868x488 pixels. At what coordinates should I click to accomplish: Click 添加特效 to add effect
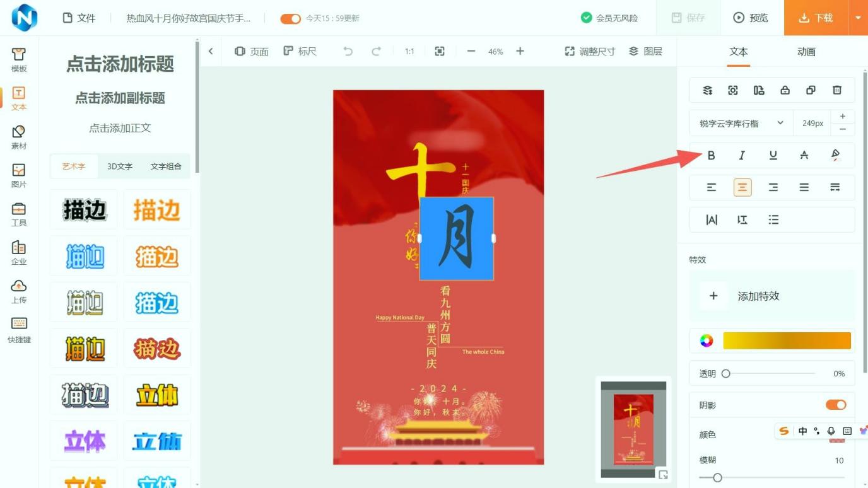pos(758,296)
